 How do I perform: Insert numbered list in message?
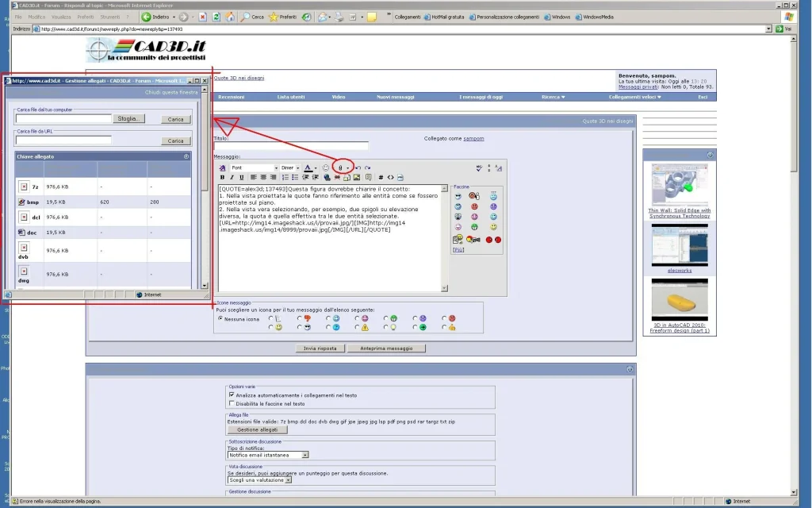(285, 177)
